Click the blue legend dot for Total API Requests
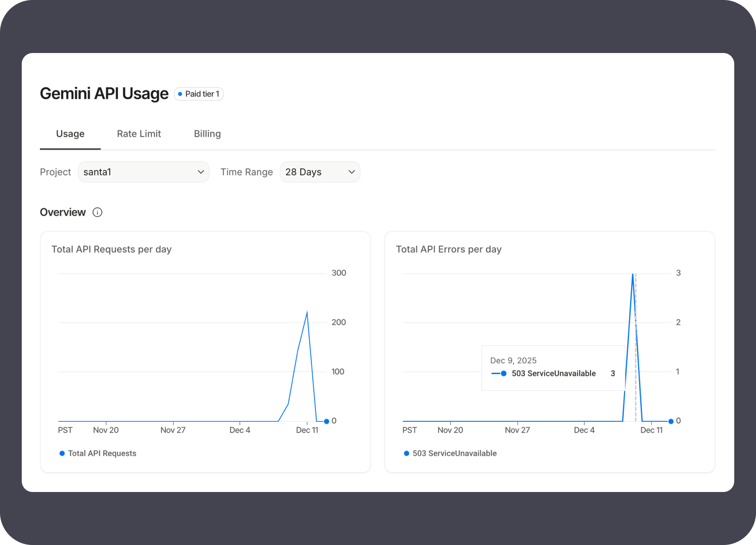Screen dimensions: 756x545 click(x=62, y=453)
